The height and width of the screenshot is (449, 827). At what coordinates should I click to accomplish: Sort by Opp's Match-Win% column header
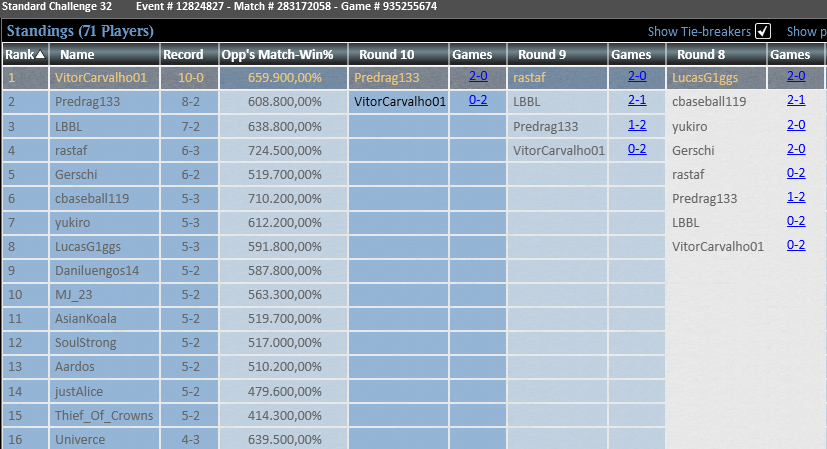[x=283, y=54]
